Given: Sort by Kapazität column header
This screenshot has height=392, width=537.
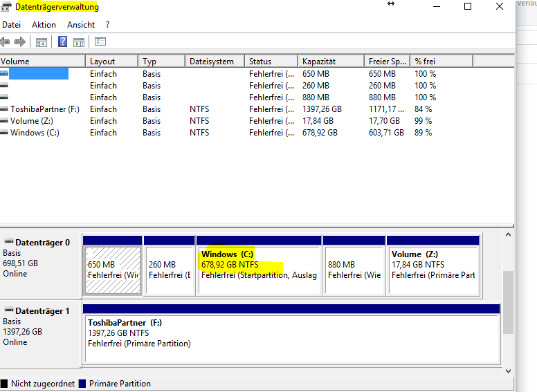Looking at the screenshot, I should 331,62.
